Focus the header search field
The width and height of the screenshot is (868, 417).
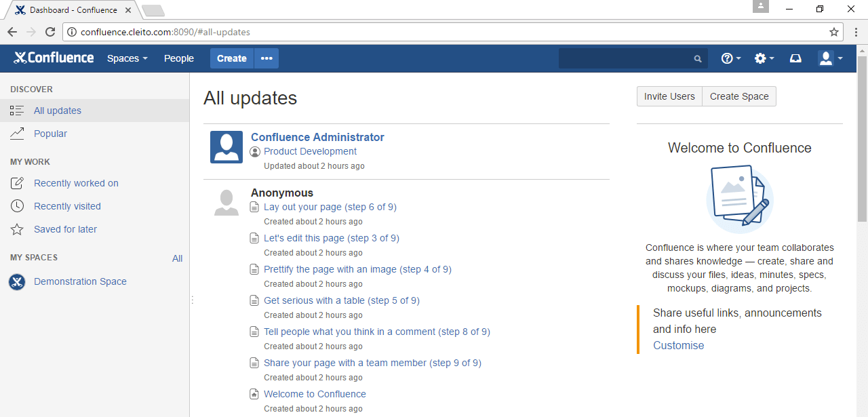click(x=633, y=58)
